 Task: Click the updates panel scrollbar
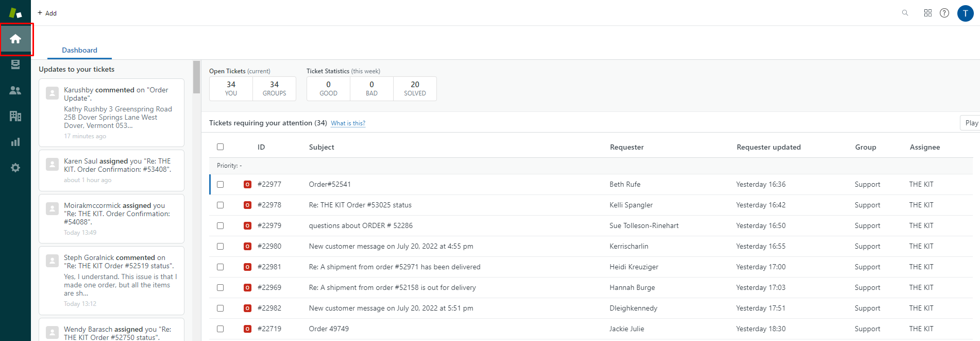196,77
